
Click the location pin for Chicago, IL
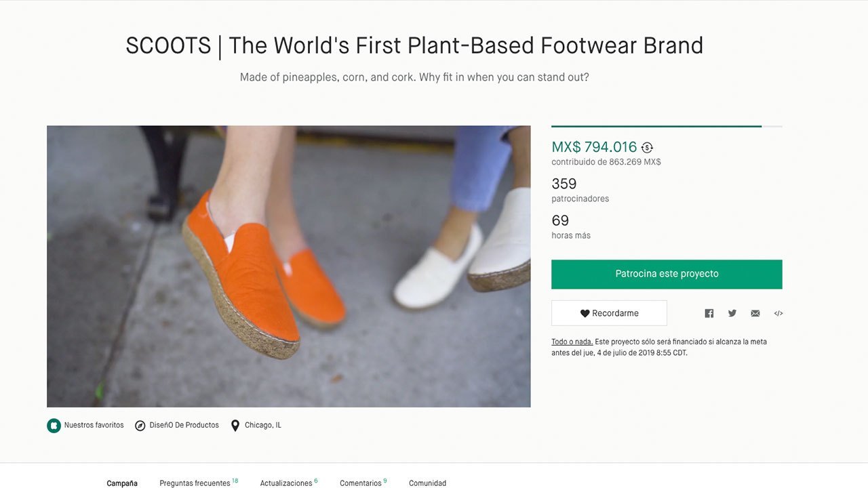235,426
